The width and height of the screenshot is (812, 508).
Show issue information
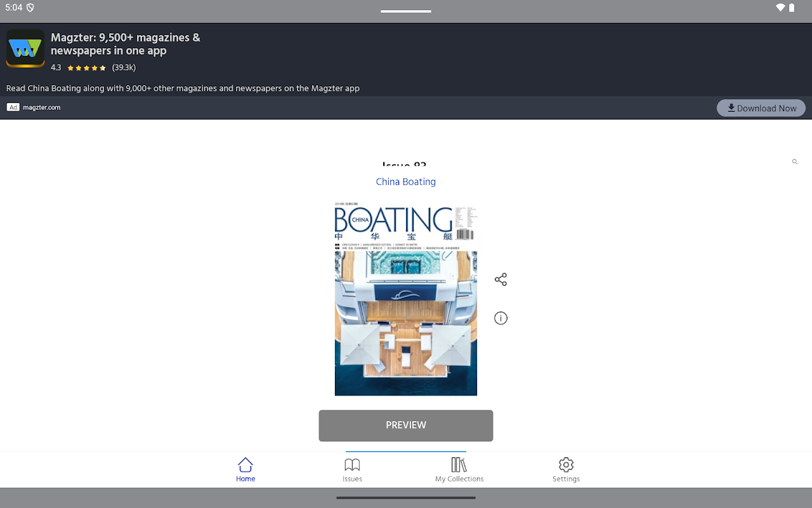[x=501, y=318]
